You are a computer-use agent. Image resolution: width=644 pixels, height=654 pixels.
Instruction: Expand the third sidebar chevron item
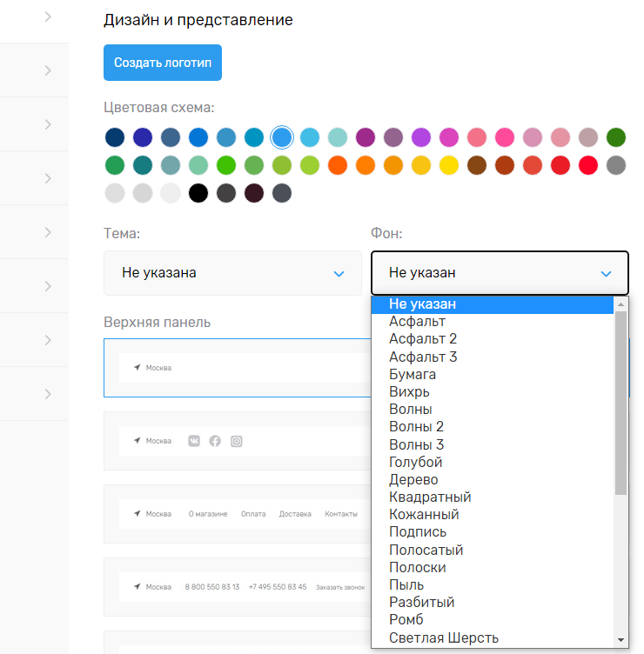[x=48, y=124]
